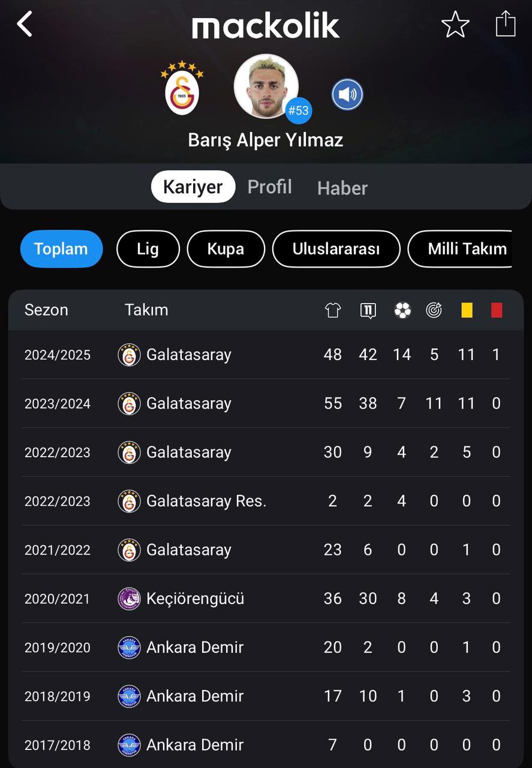Go back using the left arrow icon

[24, 25]
